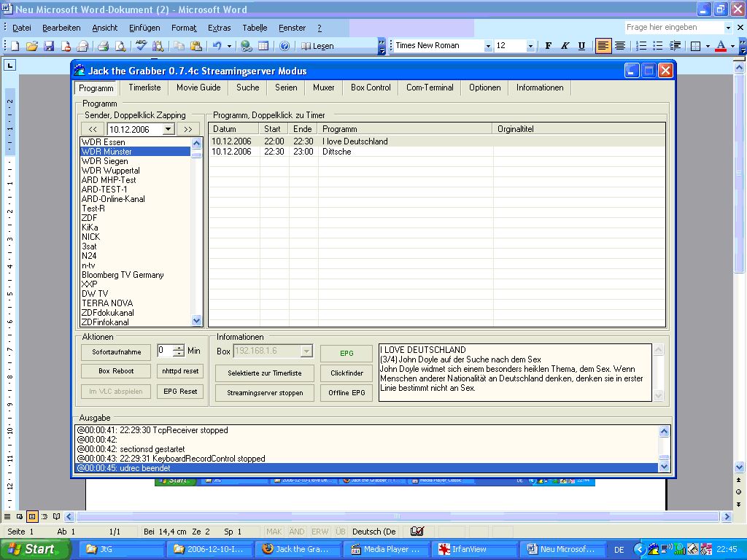Open a file with the folder icon
The height and width of the screenshot is (560, 747).
pos(32,46)
